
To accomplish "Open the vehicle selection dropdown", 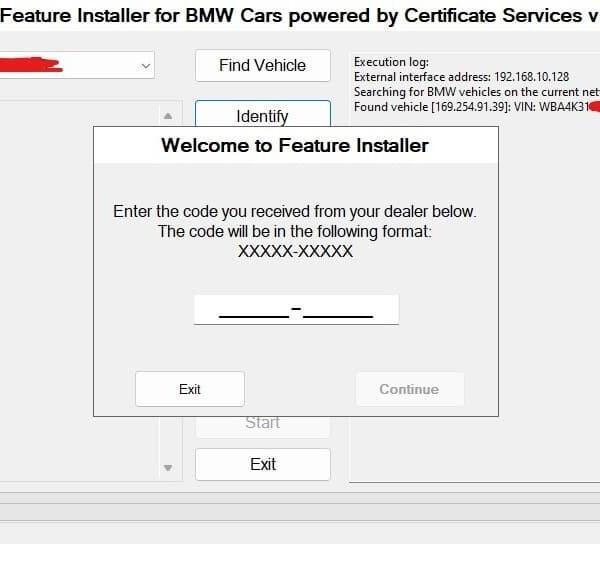I will tap(145, 66).
